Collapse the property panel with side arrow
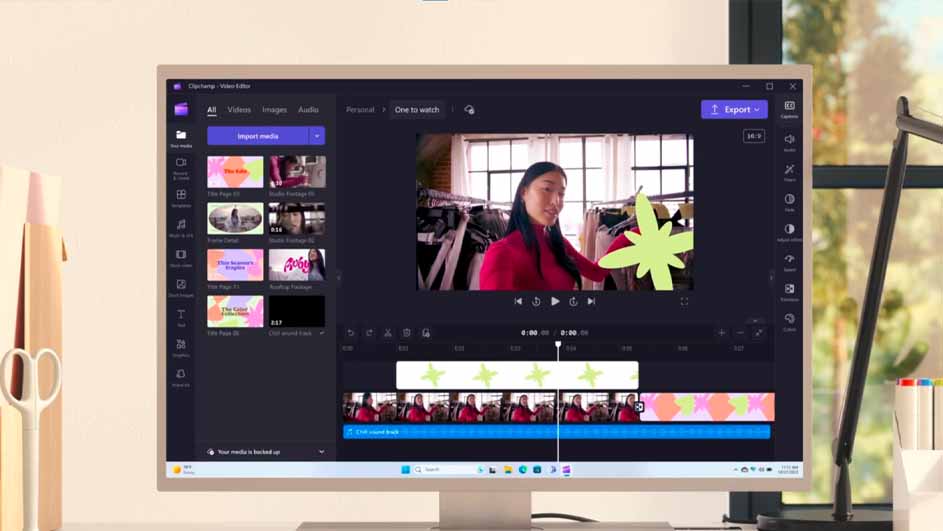943x531 pixels. point(772,277)
